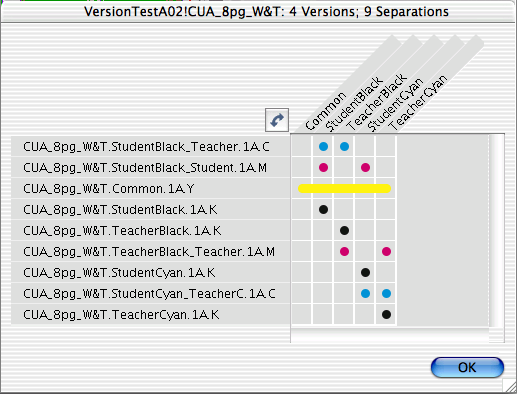
Task: Select the Common column header
Action: (326, 111)
